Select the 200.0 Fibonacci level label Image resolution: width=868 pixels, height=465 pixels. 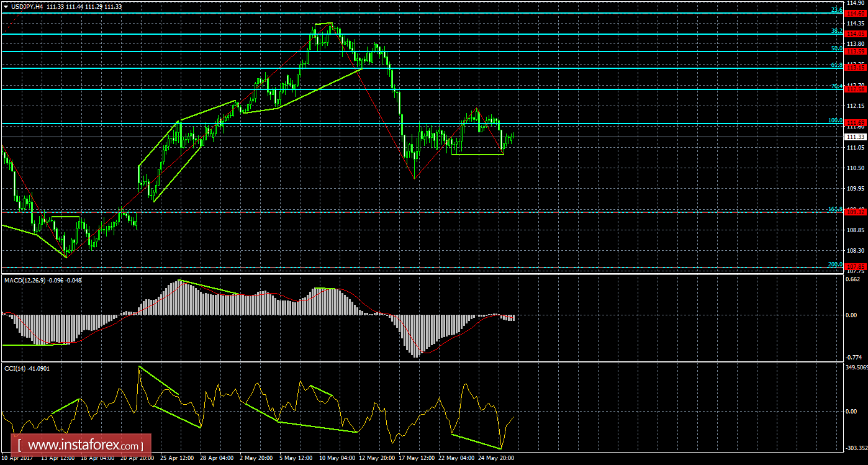pos(835,264)
